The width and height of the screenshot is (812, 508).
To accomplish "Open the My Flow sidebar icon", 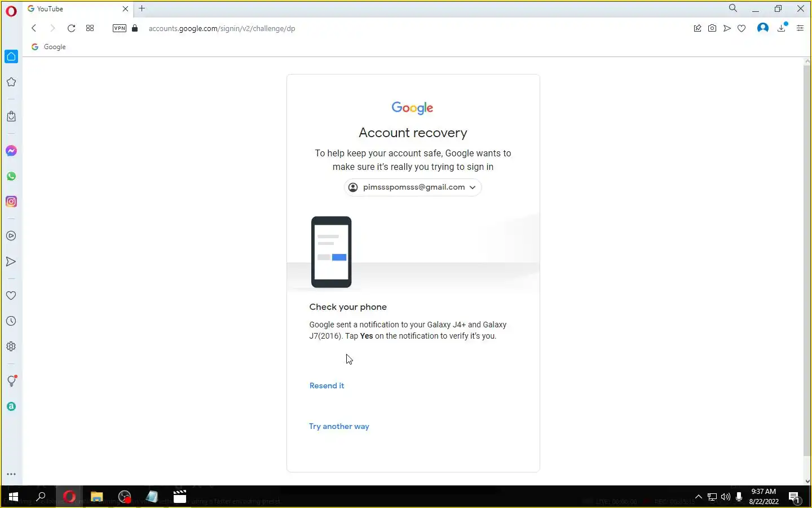I will [x=11, y=261].
